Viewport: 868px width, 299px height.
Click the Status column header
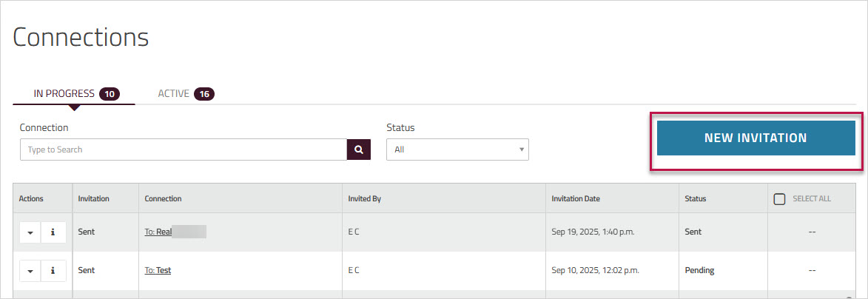(696, 198)
